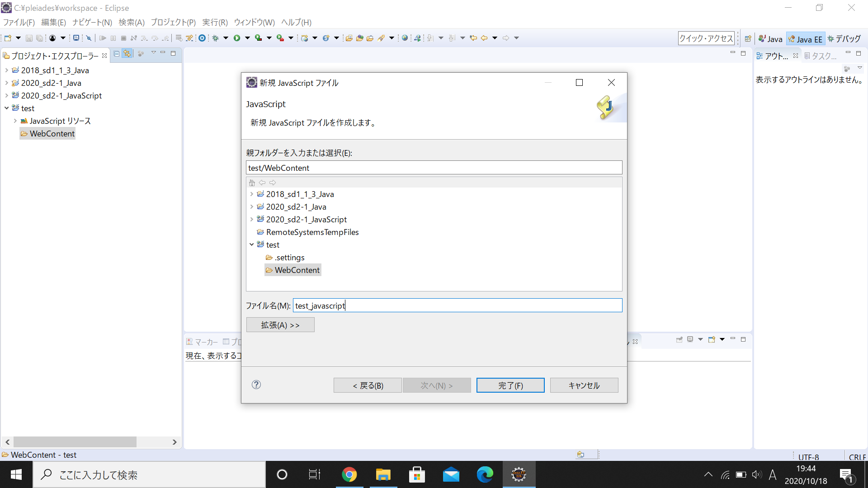Start debugging using the bug icon
The width and height of the screenshot is (868, 488).
click(216, 38)
